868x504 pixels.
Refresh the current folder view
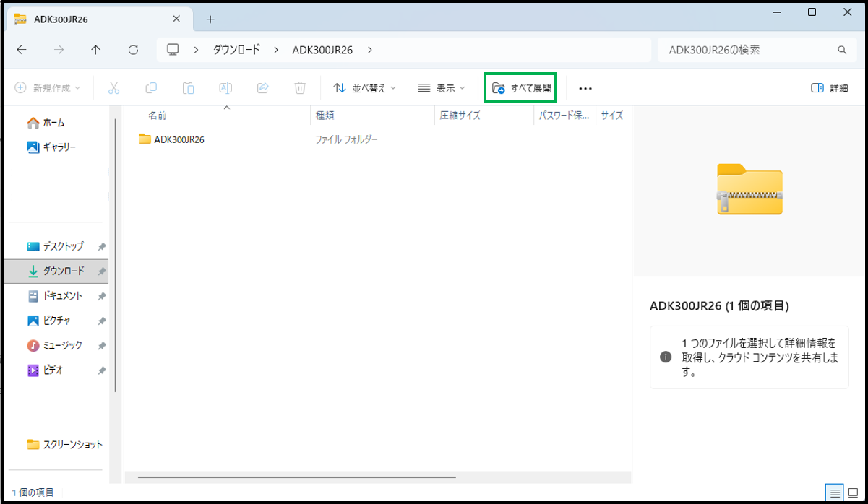133,50
